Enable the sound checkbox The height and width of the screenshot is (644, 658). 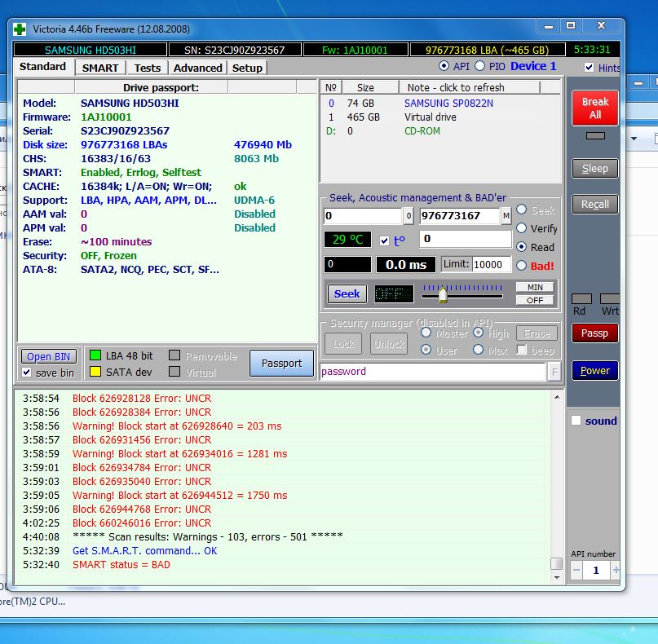tap(576, 421)
